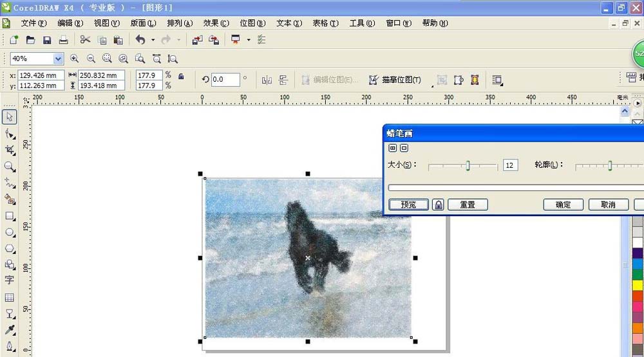
Task: Click the 取消 button
Action: click(x=609, y=205)
